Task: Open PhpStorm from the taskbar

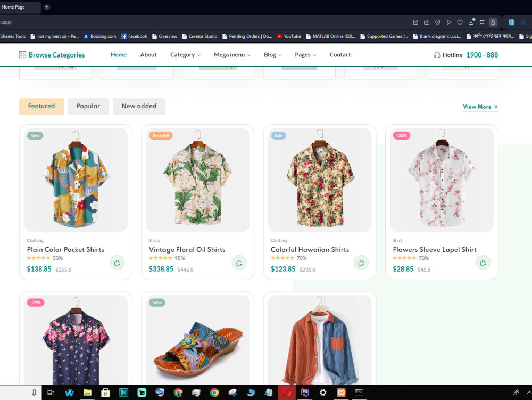Action: tap(305, 393)
